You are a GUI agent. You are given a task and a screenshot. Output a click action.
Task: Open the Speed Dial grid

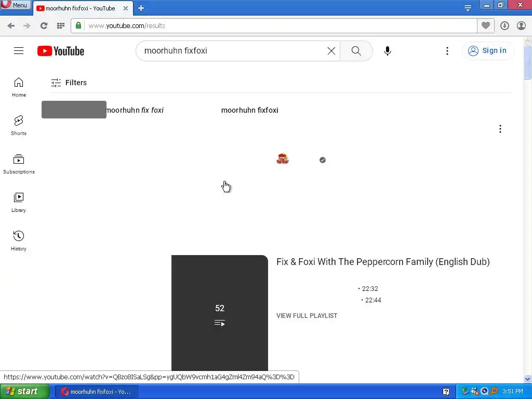coord(61,26)
